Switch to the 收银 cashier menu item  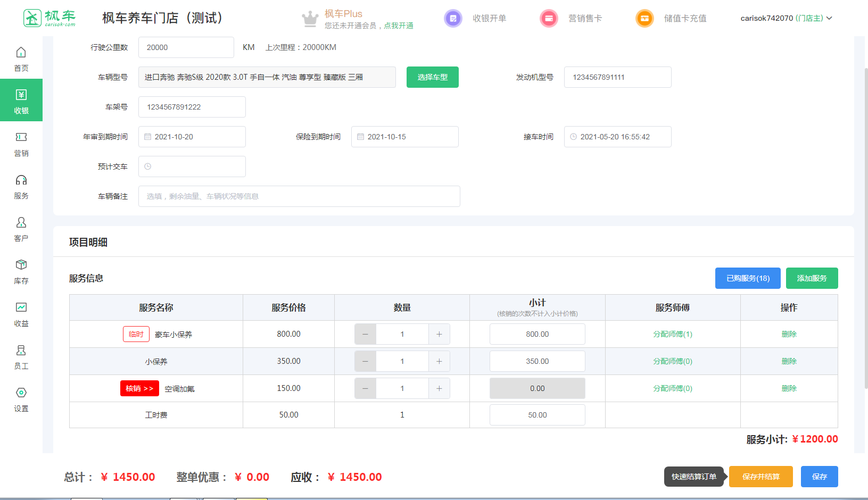coord(21,100)
